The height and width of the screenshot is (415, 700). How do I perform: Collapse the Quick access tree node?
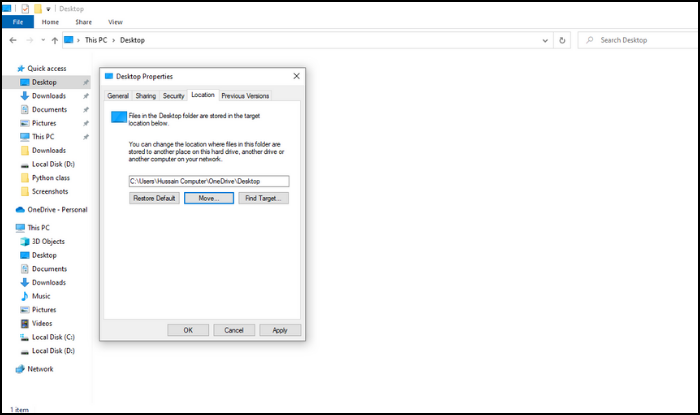pos(10,68)
